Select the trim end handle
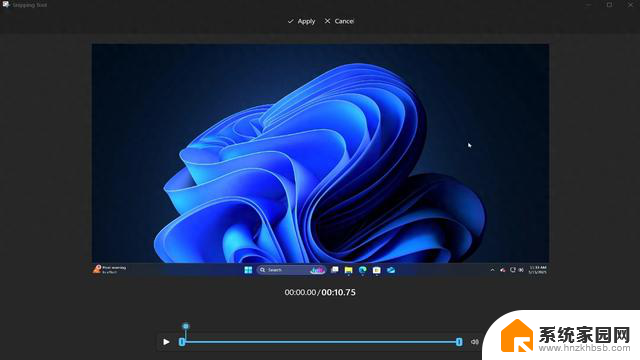 coord(459,342)
